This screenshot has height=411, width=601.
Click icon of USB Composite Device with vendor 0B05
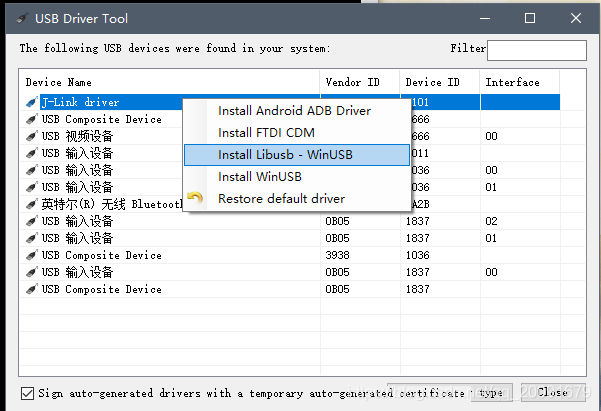(x=31, y=289)
